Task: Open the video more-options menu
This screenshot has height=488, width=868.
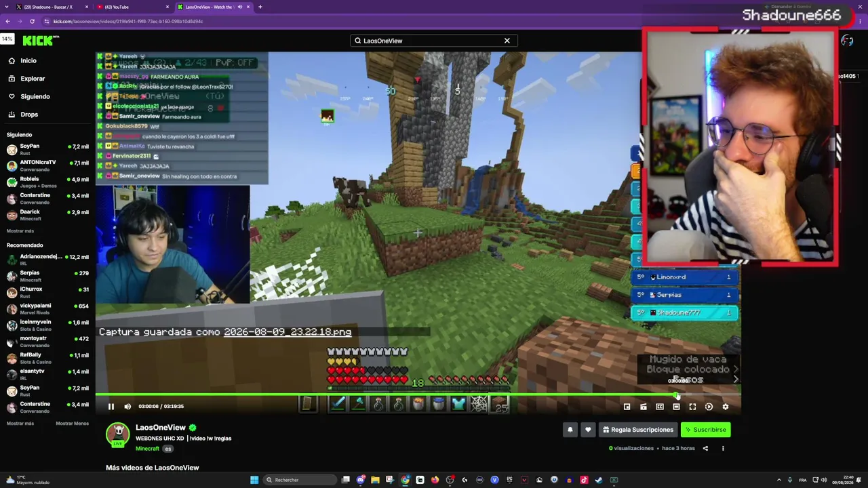Action: 723,448
